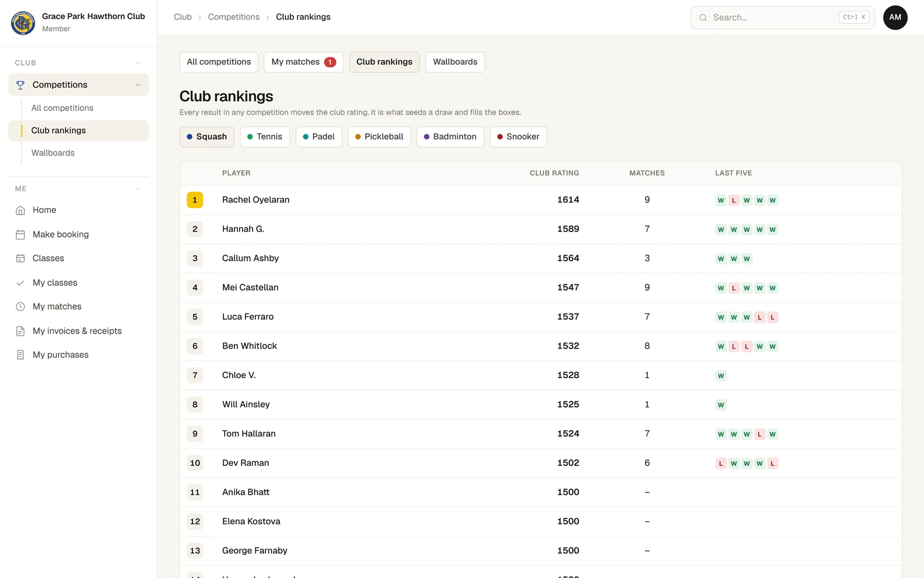
Task: Collapse the Competitions submenu chevron
Action: click(138, 85)
